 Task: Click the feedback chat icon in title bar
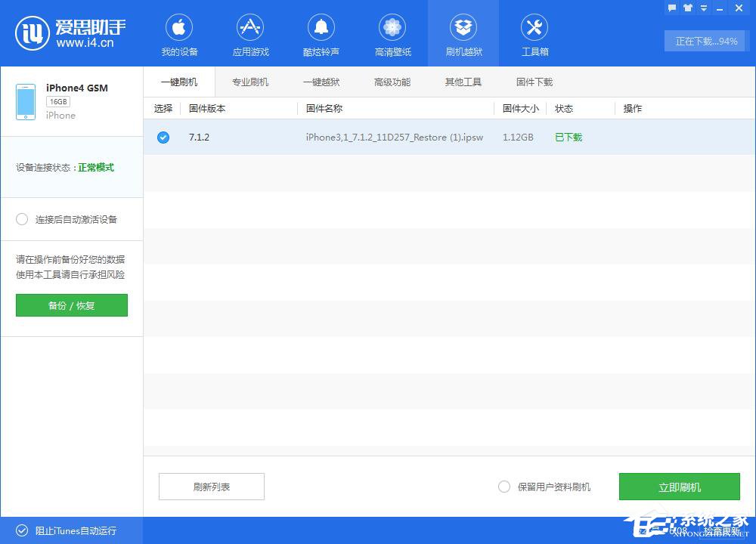tap(671, 8)
